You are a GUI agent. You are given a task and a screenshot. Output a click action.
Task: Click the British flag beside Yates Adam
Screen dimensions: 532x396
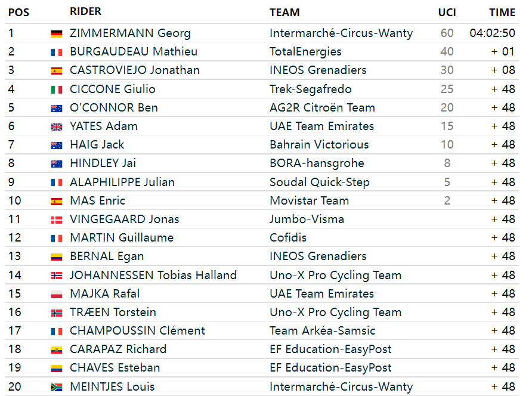[57, 127]
